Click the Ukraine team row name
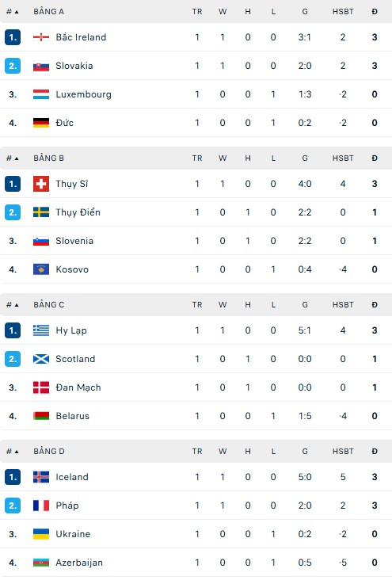 (x=73, y=534)
